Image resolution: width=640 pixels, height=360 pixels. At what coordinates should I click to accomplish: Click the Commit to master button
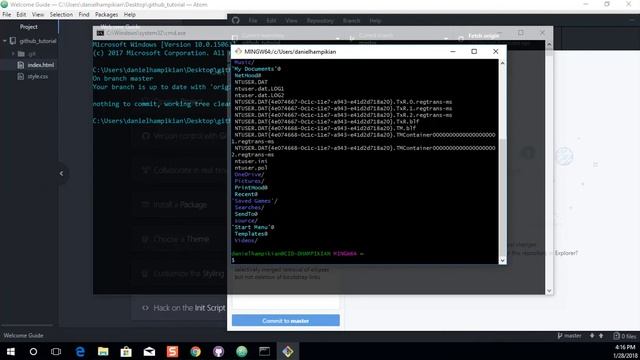(x=286, y=321)
